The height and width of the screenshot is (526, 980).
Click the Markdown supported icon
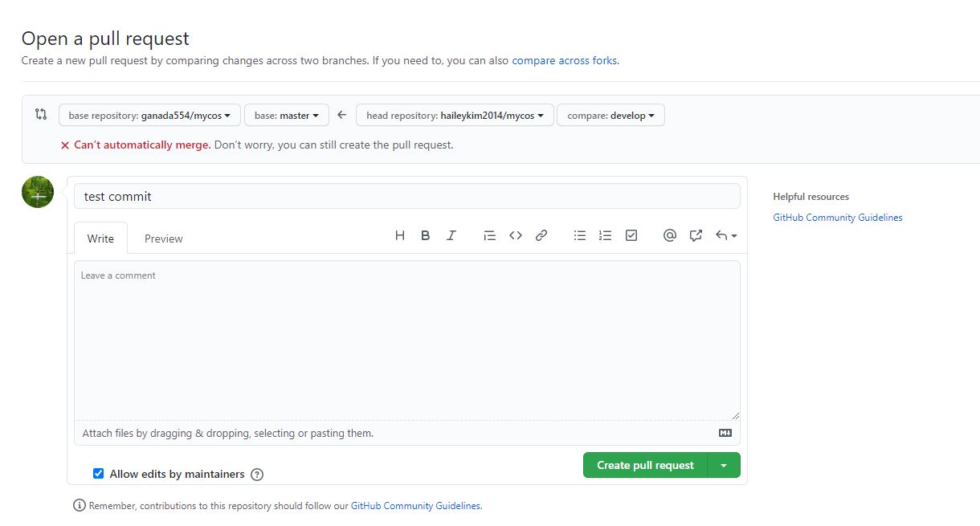(x=725, y=433)
